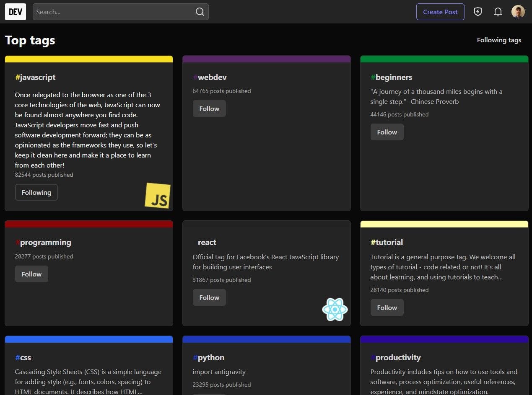Click the "23295 posts published" text

[222, 385]
